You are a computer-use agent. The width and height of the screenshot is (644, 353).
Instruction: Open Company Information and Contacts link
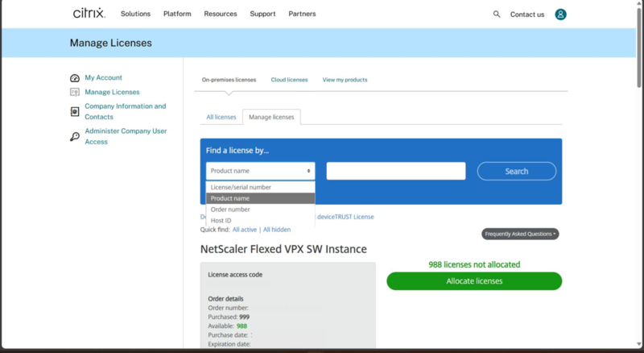(x=126, y=111)
